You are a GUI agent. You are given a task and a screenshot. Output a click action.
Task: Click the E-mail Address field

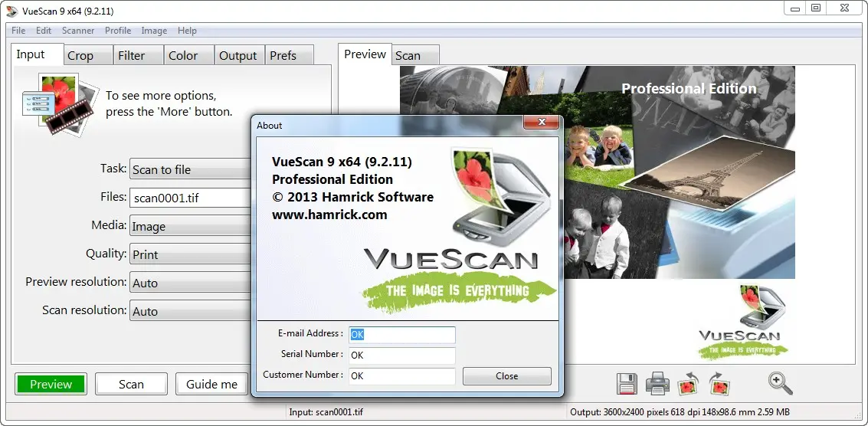tap(402, 335)
